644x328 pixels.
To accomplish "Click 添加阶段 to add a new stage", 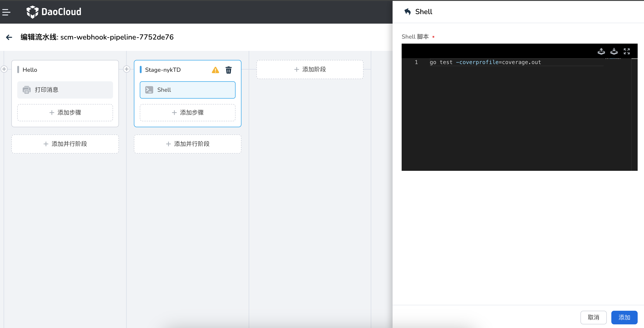I will click(310, 69).
